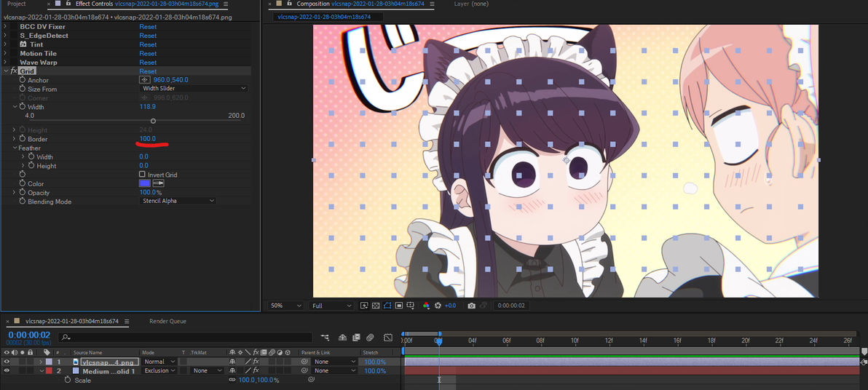The height and width of the screenshot is (390, 868).
Task: Open the Size From Width Slider dropdown
Action: point(193,89)
